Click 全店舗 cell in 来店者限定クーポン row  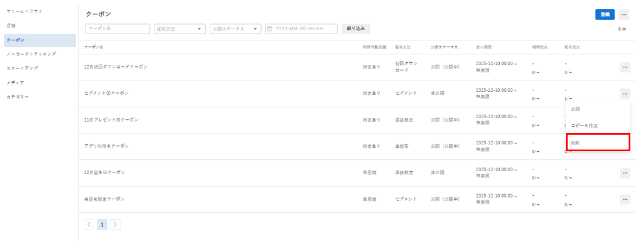(370, 199)
